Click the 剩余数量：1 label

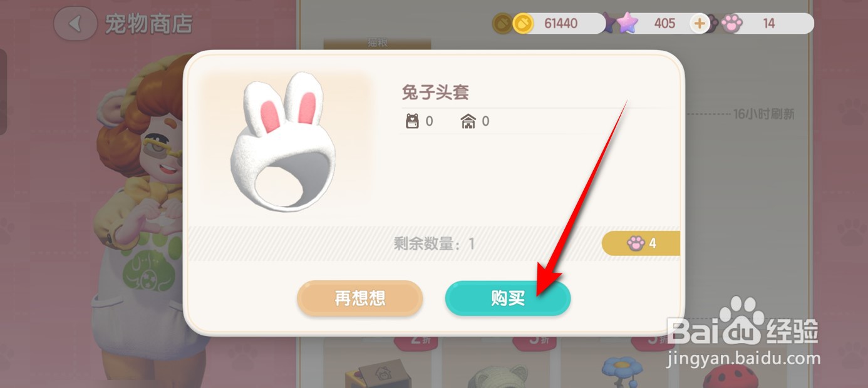[x=434, y=243]
